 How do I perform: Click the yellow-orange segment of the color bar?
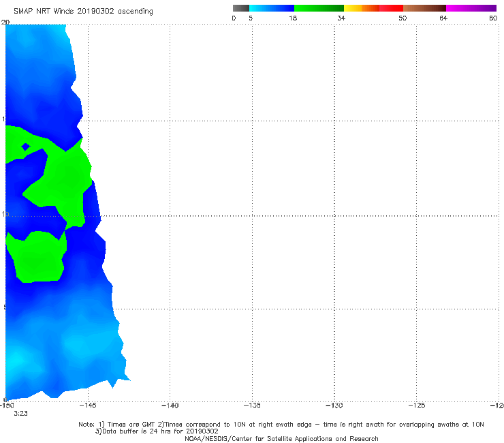[x=362, y=8]
